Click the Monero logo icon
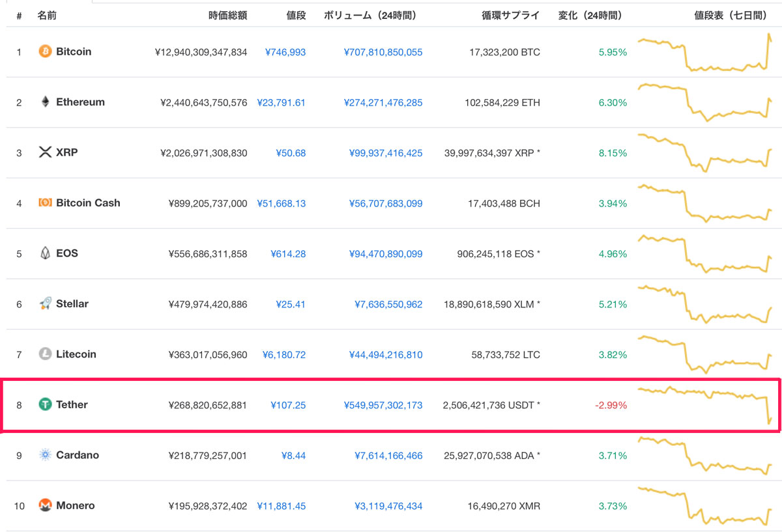The height and width of the screenshot is (532, 782). pos(45,505)
